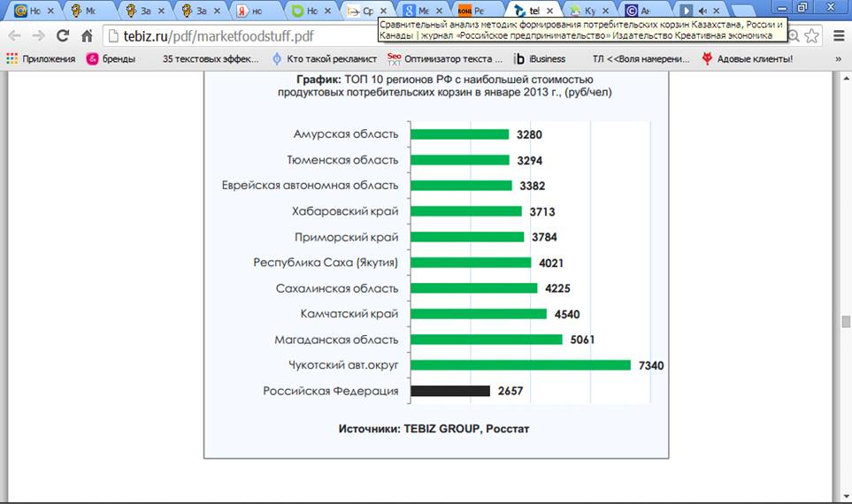Click the Камчатский край label

click(x=349, y=313)
